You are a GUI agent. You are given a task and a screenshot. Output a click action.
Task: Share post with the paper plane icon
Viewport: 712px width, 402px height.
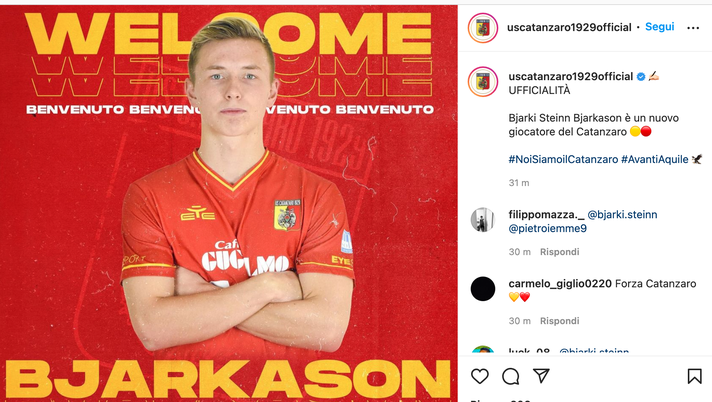(541, 376)
